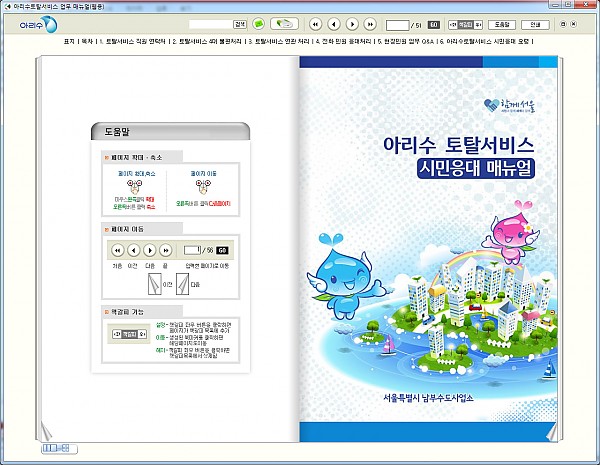Open the 목차 table of contents menu item

pyautogui.click(x=87, y=41)
